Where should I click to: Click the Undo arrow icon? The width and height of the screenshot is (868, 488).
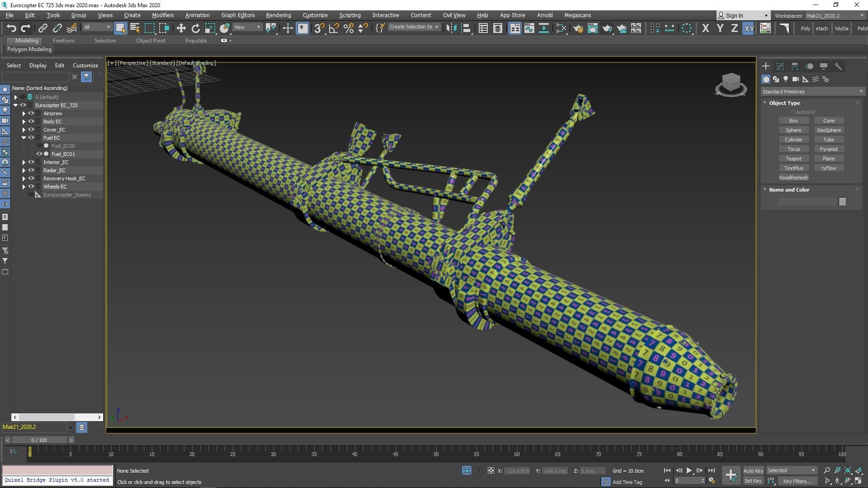coord(11,28)
